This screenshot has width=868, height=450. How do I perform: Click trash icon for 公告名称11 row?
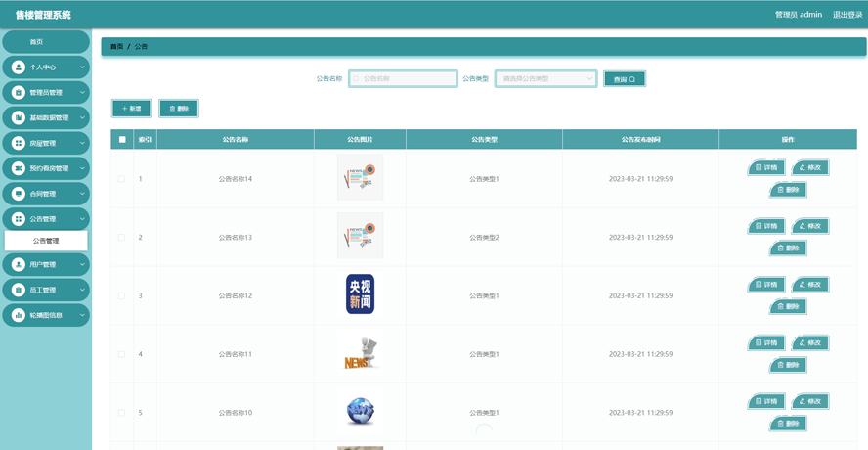click(781, 365)
